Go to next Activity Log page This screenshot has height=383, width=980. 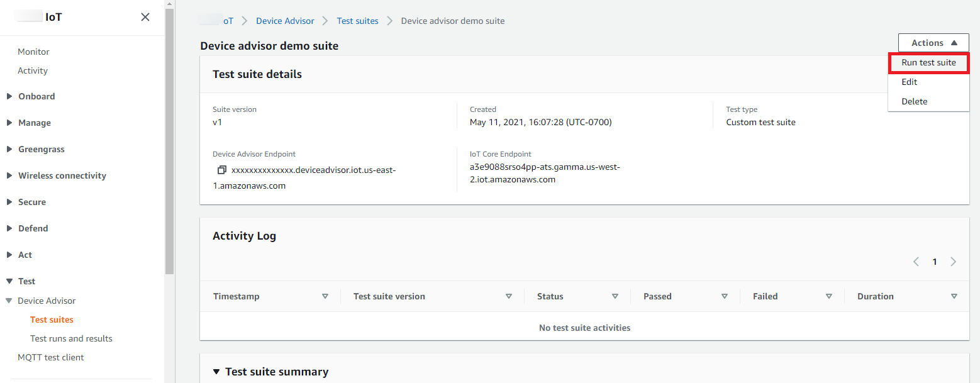pos(954,262)
